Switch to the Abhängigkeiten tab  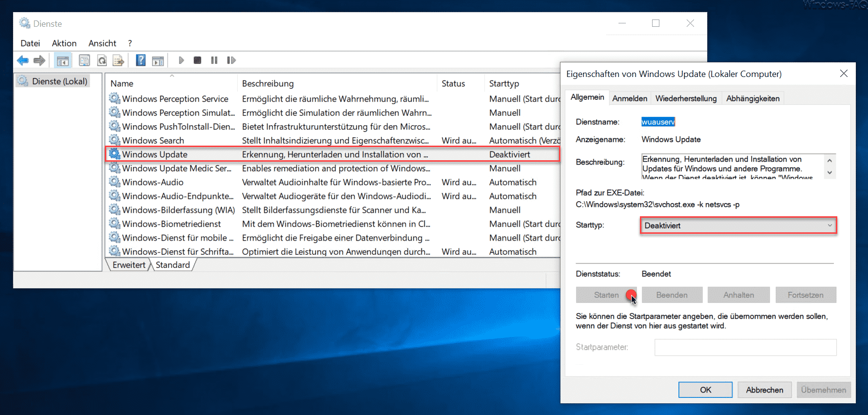(752, 98)
